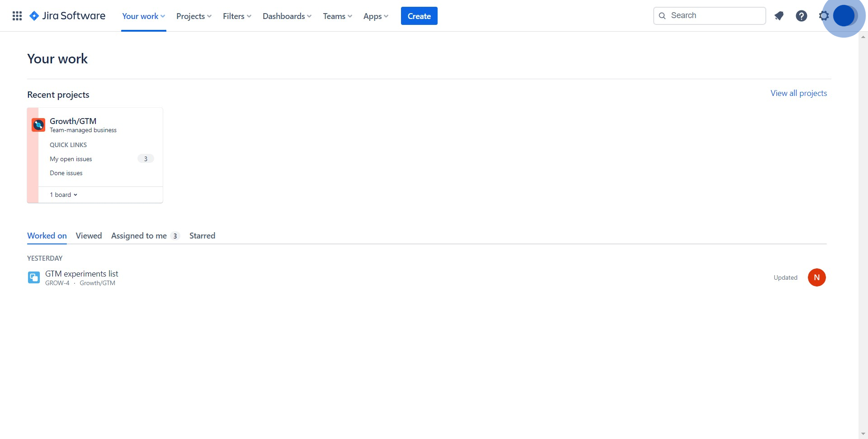Expand the Apps dropdown menu
This screenshot has width=868, height=439.
pos(376,16)
